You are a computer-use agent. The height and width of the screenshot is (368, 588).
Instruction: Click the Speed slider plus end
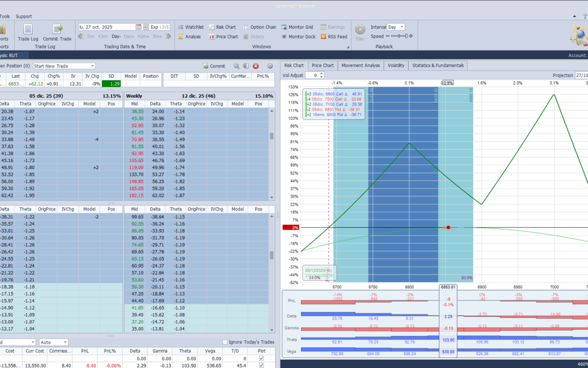point(411,36)
